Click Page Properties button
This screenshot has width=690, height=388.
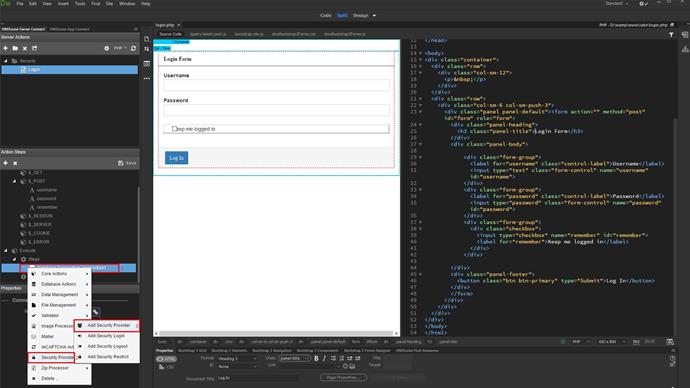click(343, 377)
